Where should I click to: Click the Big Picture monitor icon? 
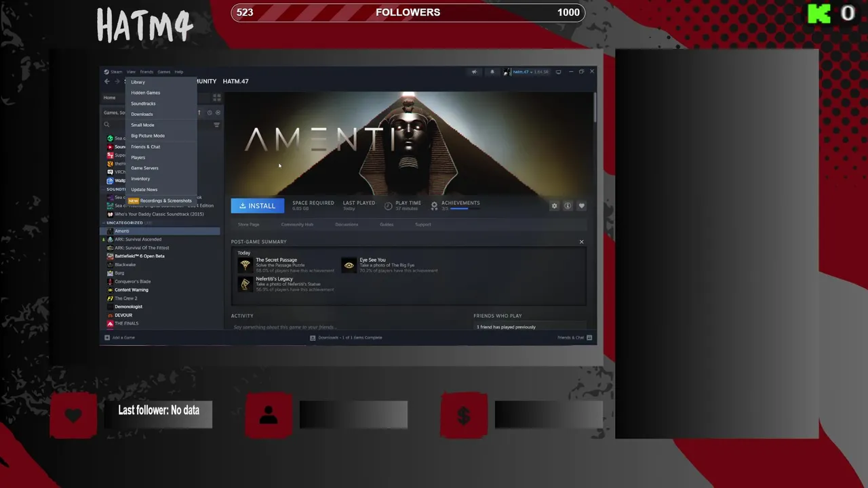click(558, 72)
